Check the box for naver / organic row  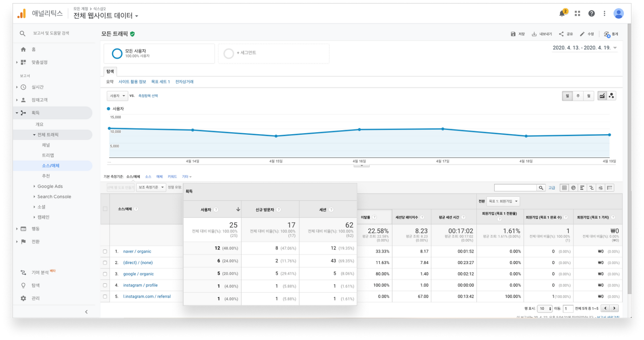[105, 251]
